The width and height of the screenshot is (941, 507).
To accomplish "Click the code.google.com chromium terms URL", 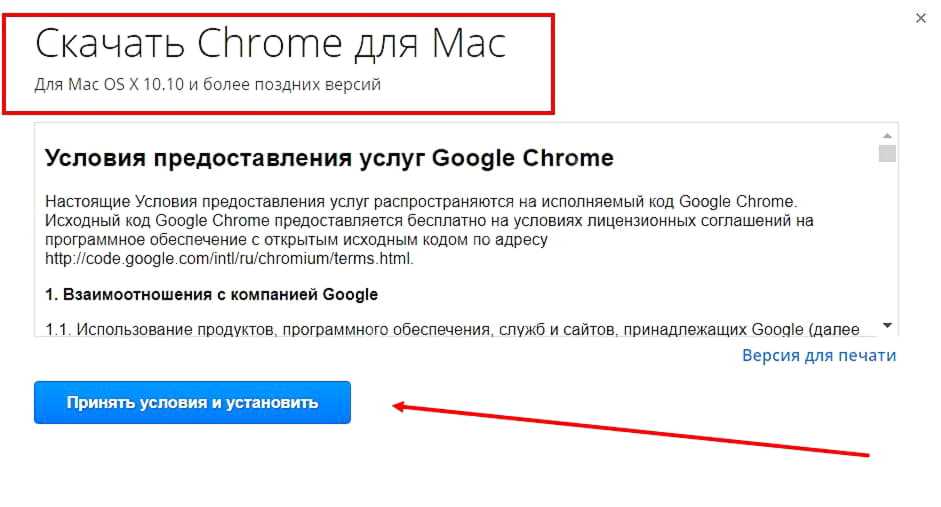I will point(229,259).
